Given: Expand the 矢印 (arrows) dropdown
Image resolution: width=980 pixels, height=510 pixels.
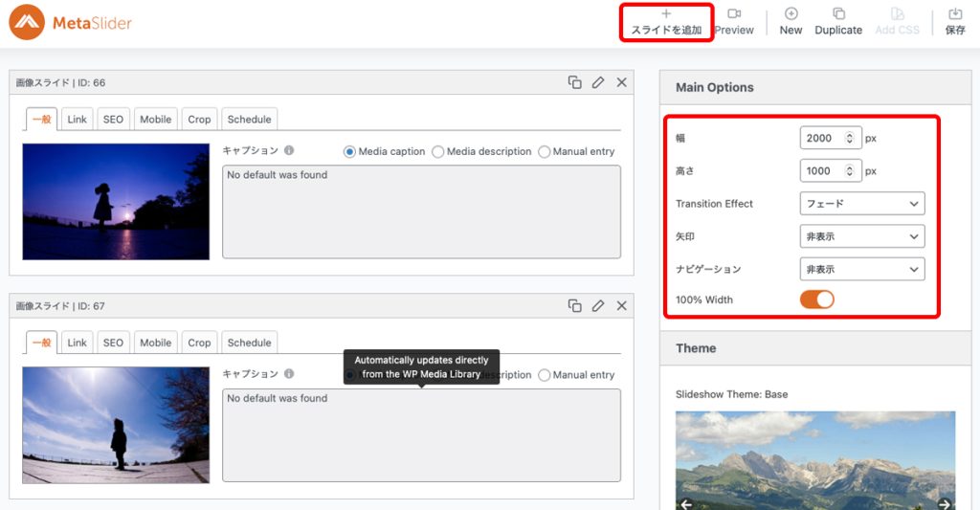Looking at the screenshot, I should 861,236.
